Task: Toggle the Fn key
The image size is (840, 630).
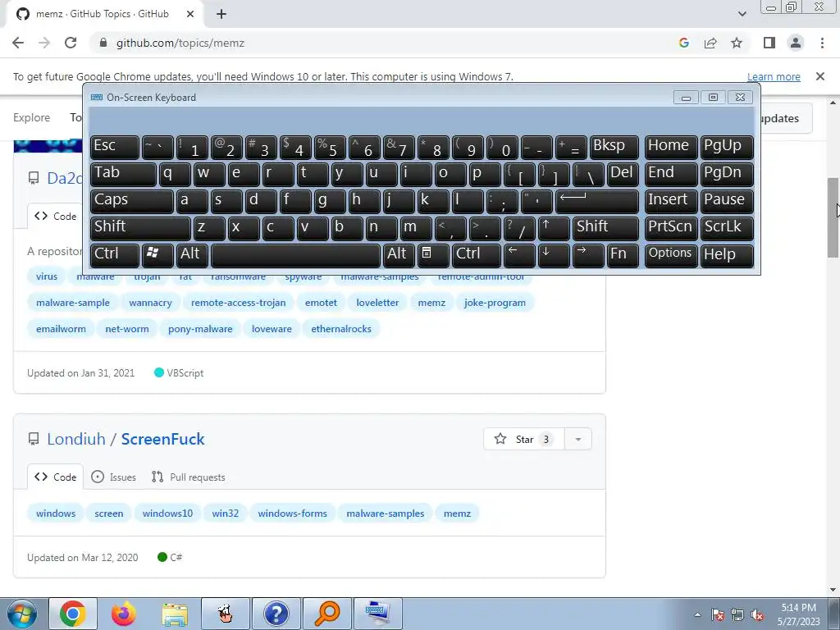Action: coord(623,256)
